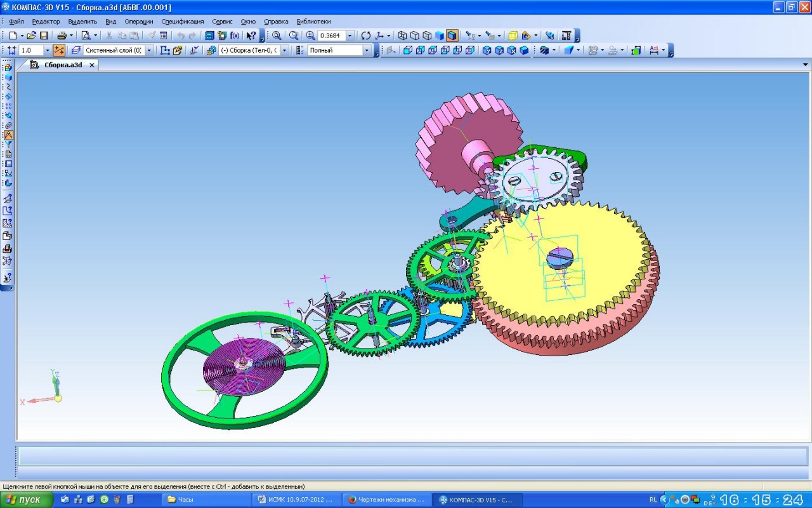Open the Операции menu

tap(138, 22)
